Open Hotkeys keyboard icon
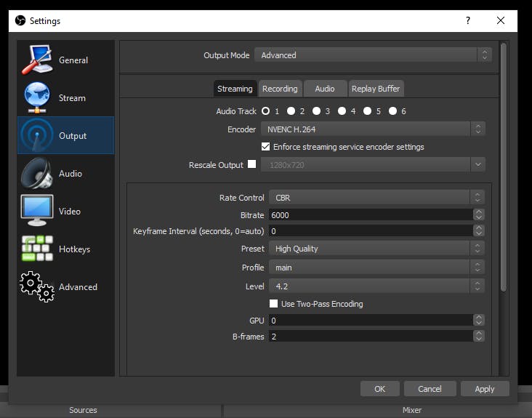 36,249
